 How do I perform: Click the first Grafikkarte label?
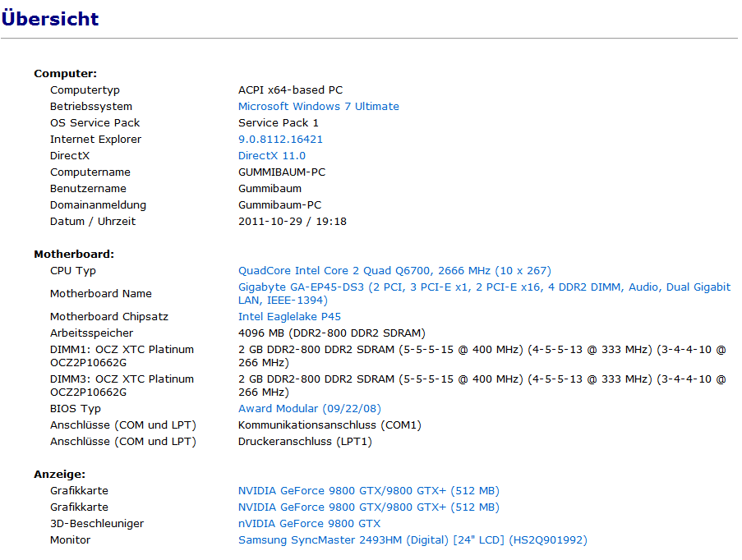79,491
